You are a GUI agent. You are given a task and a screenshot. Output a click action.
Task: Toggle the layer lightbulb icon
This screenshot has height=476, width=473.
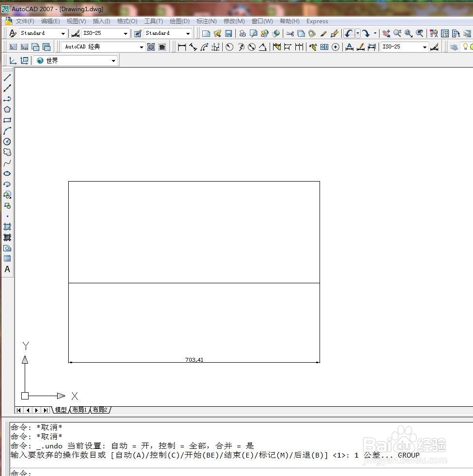pyautogui.click(x=465, y=47)
